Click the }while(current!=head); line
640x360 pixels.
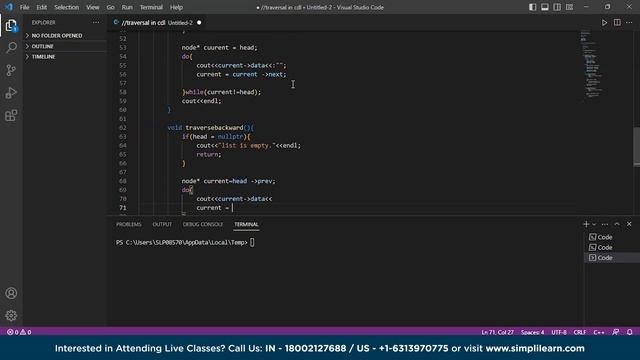pos(221,92)
